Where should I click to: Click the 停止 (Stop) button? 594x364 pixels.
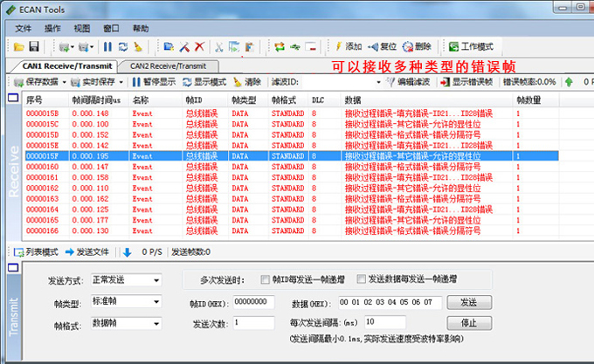(468, 323)
